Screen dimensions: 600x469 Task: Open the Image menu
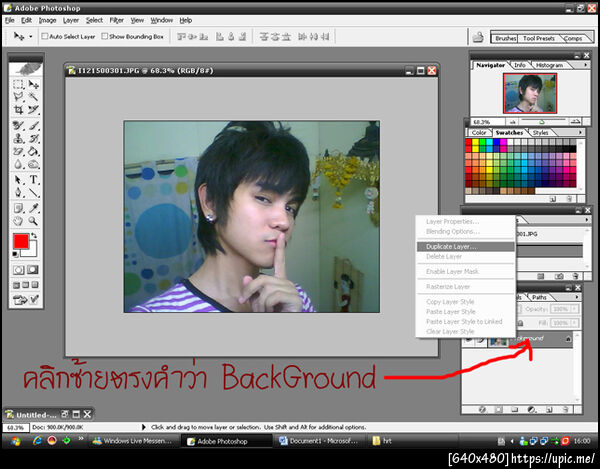pyautogui.click(x=47, y=20)
